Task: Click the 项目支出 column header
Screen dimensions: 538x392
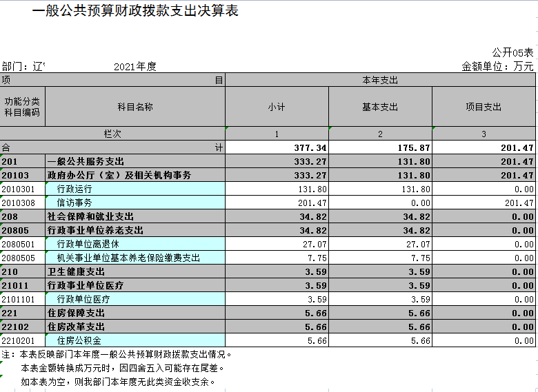Action: coord(484,107)
